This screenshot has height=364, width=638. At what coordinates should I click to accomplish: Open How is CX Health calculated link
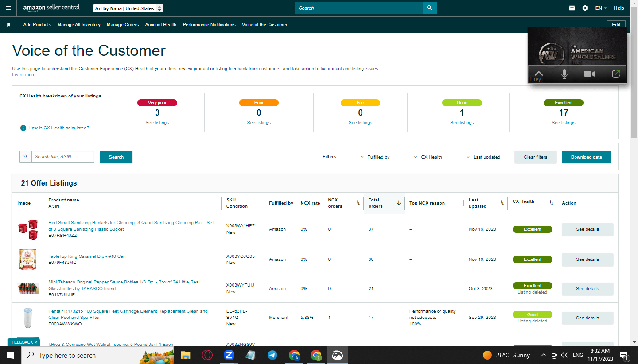pos(59,128)
